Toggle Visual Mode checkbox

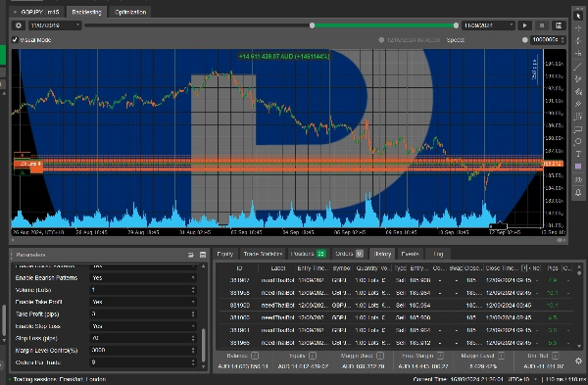[x=15, y=40]
